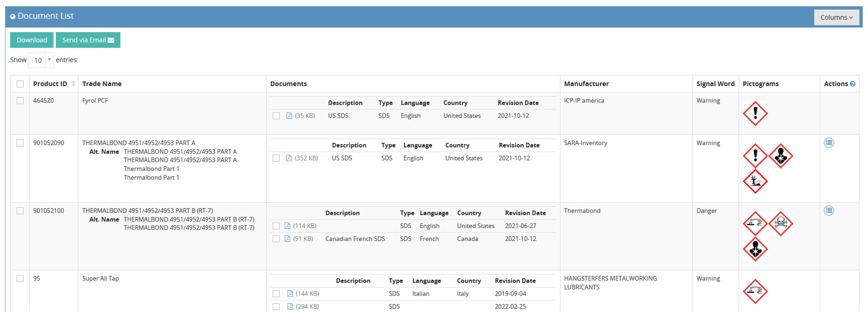Click manufacturer Thermabond
This screenshot has height=319, width=868.
[582, 211]
